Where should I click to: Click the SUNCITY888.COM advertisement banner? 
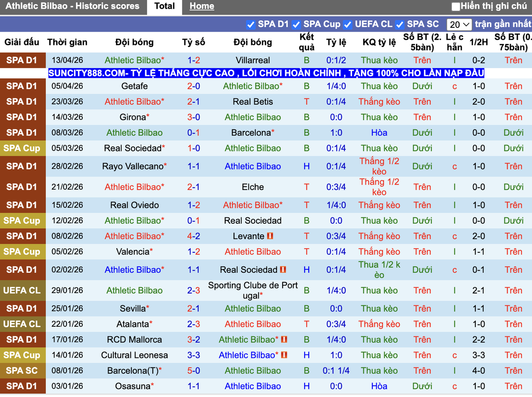coord(266,73)
